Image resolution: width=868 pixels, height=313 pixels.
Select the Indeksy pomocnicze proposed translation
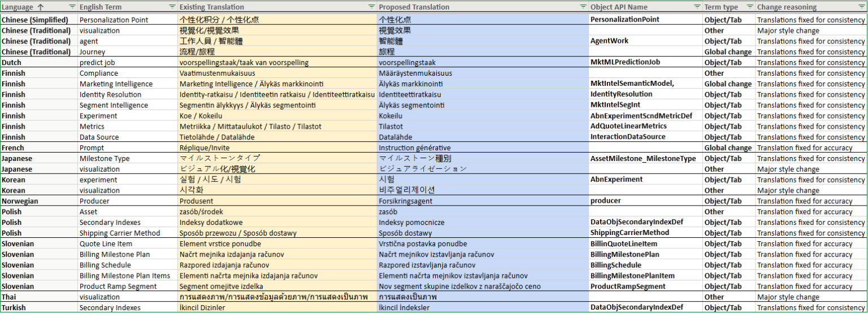[483, 223]
